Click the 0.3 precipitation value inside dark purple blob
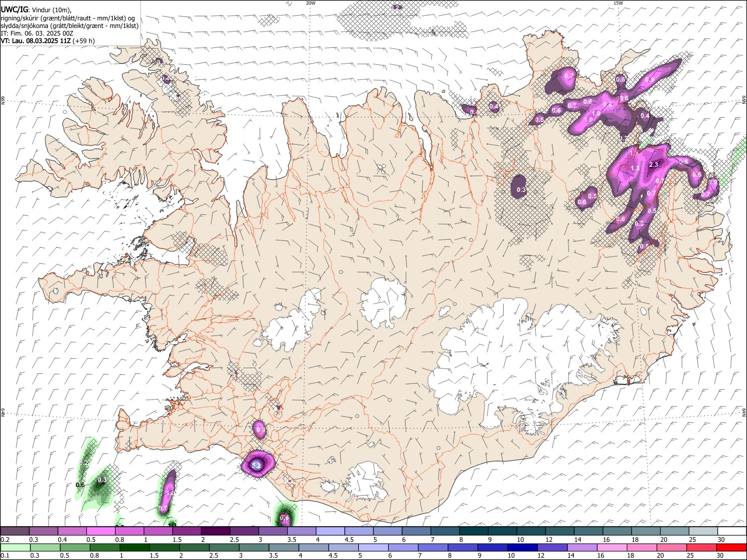 tap(522, 190)
